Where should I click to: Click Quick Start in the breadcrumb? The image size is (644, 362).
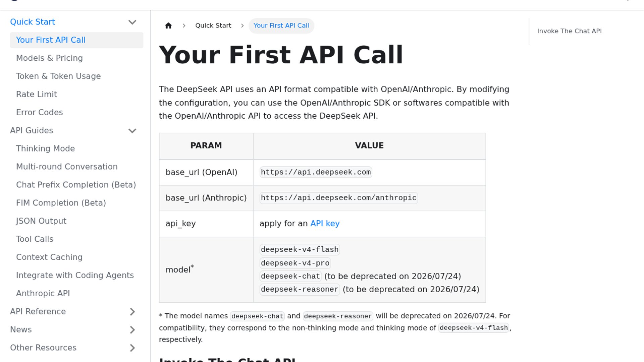tap(213, 25)
